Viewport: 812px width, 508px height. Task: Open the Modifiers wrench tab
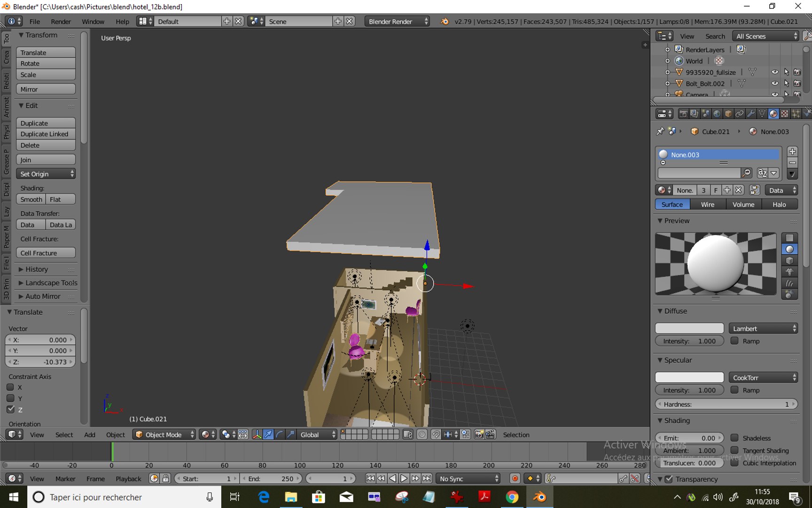point(750,114)
